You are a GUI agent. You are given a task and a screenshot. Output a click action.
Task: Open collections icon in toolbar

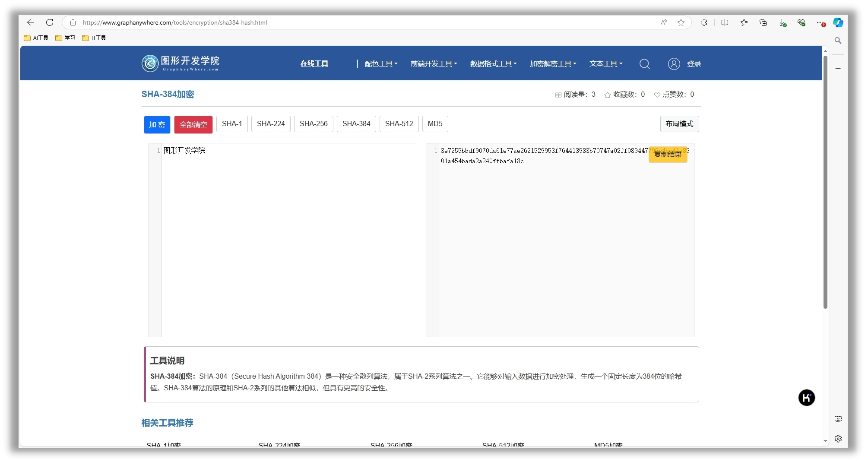pos(763,22)
